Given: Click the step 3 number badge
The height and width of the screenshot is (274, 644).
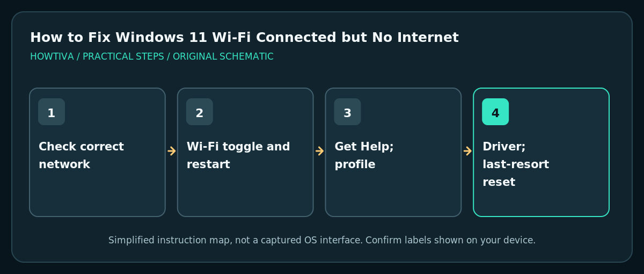Looking at the screenshot, I should tap(347, 112).
